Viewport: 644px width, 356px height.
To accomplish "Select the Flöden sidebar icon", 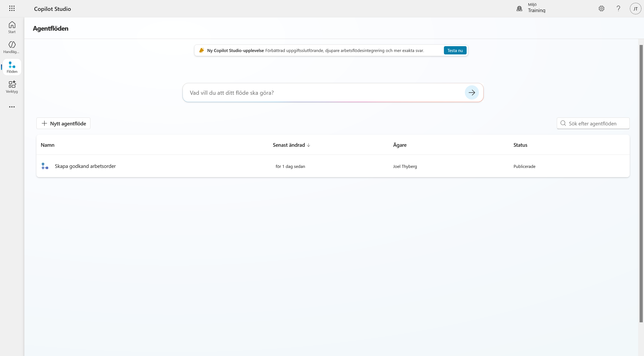I will [x=12, y=67].
